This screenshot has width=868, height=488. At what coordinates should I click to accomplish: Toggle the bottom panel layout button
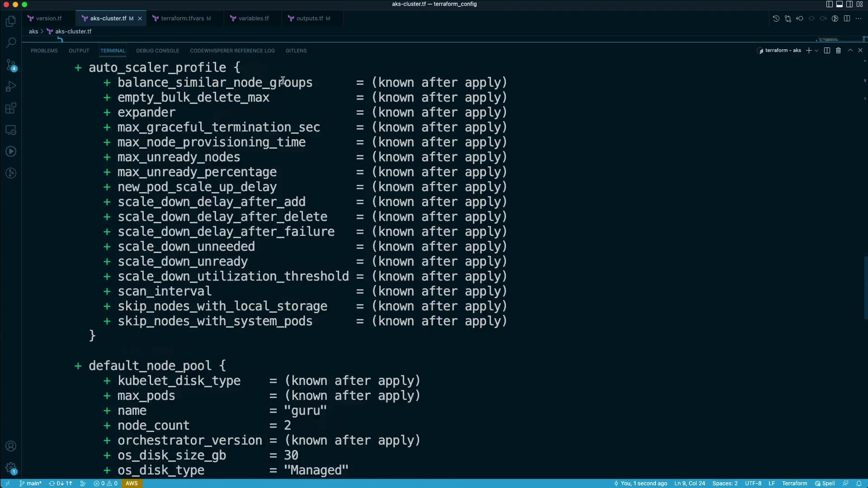pyautogui.click(x=839, y=4)
